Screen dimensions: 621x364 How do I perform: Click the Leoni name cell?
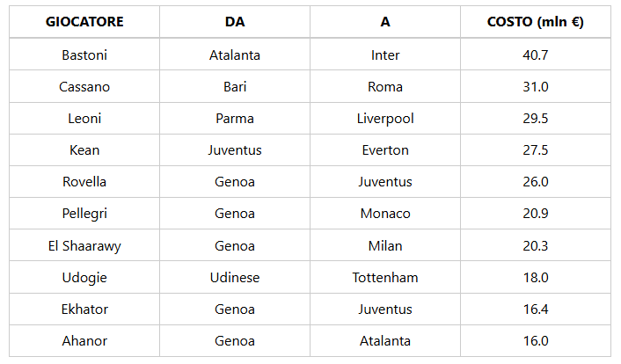84,119
